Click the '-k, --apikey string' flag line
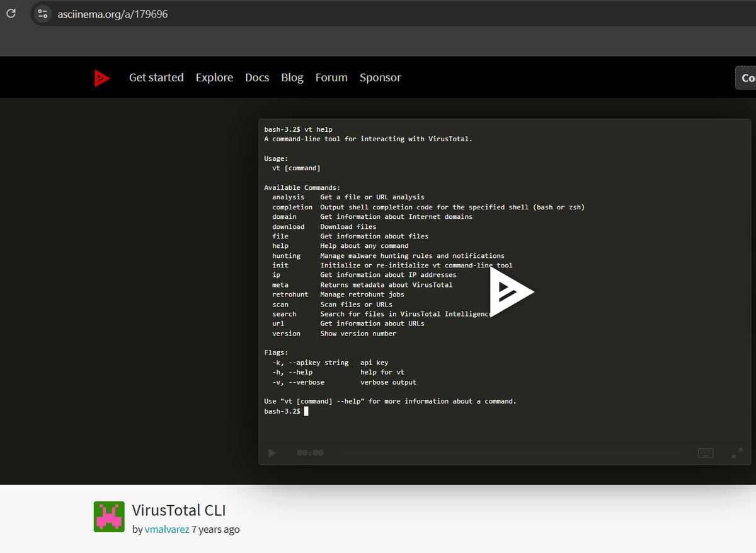 tap(330, 363)
